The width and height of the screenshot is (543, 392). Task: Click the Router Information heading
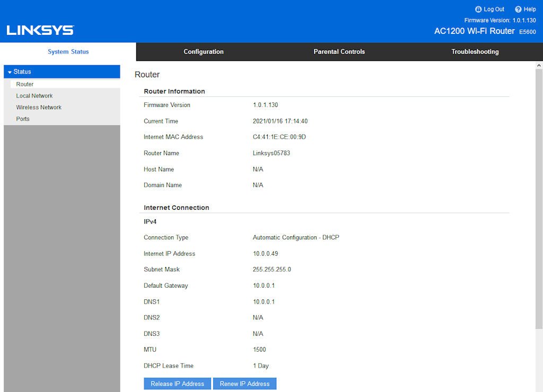click(x=174, y=91)
